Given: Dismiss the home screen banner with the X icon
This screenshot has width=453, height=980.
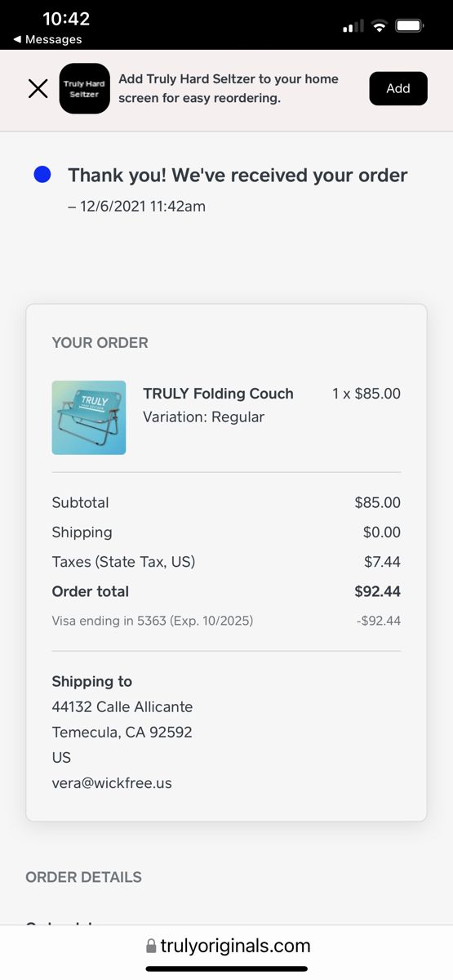Looking at the screenshot, I should [38, 88].
